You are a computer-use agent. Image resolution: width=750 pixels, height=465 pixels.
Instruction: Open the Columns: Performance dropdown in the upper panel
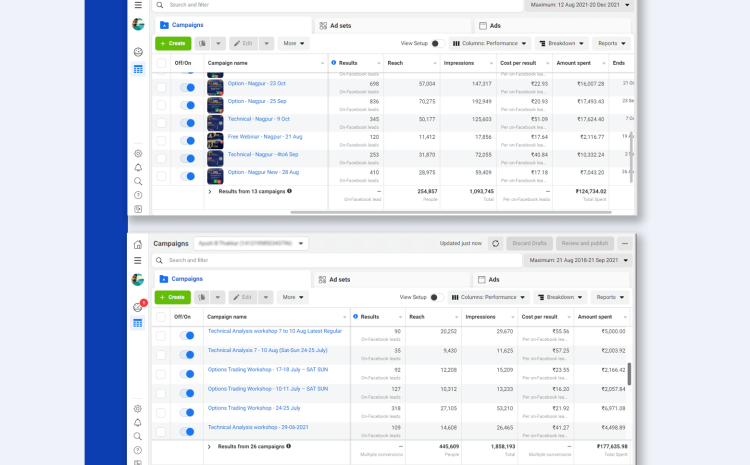tap(489, 44)
